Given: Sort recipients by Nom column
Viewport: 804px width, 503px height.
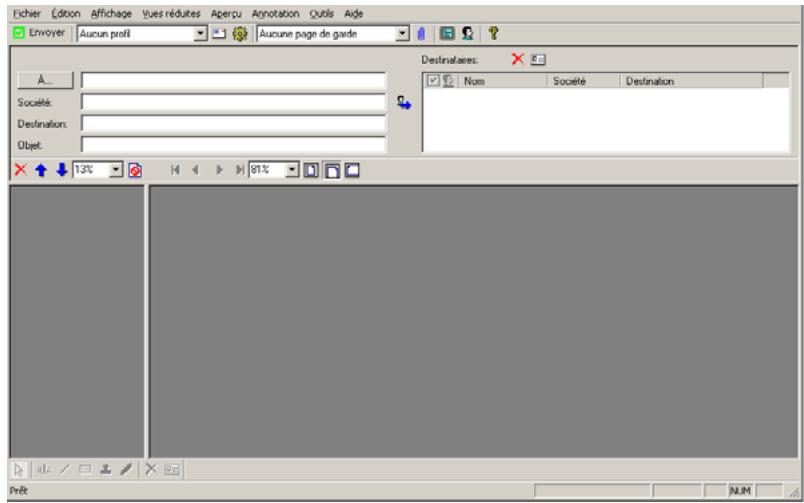Looking at the screenshot, I should [x=502, y=81].
